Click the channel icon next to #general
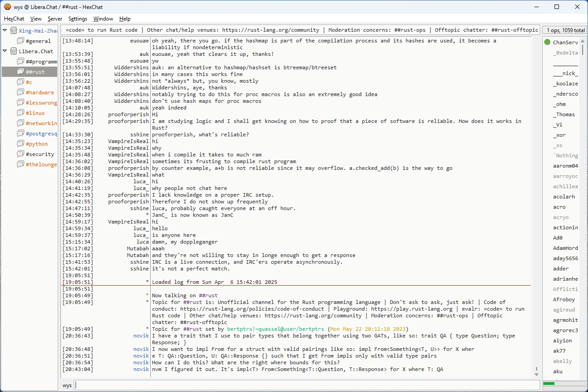This screenshot has width=588, height=392. point(21,41)
